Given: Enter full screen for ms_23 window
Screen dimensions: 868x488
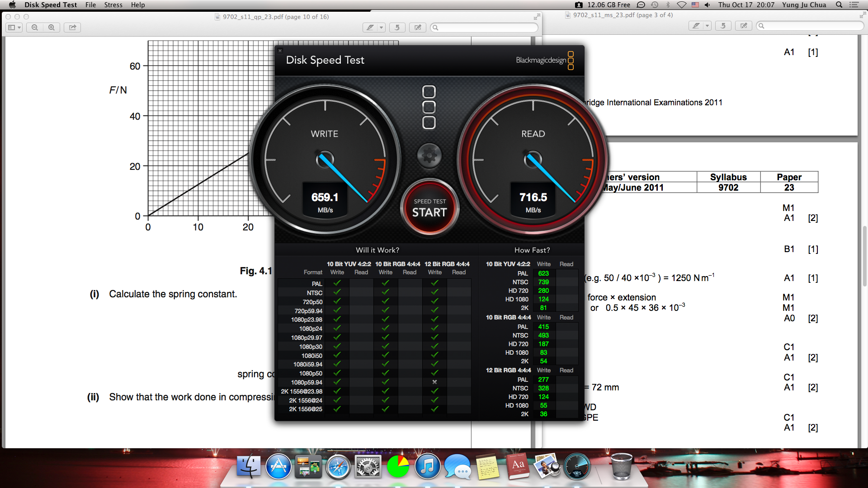Looking at the screenshot, I should [x=862, y=15].
